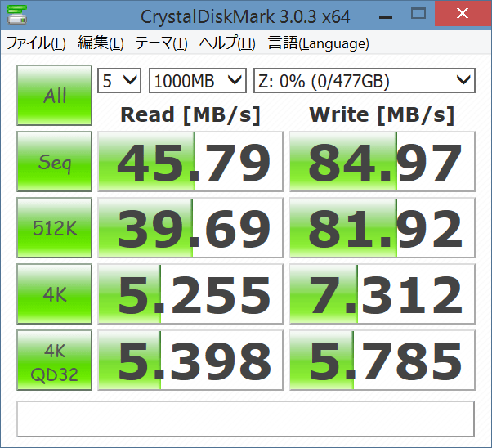Open the ファイル(F) menu

click(x=36, y=43)
